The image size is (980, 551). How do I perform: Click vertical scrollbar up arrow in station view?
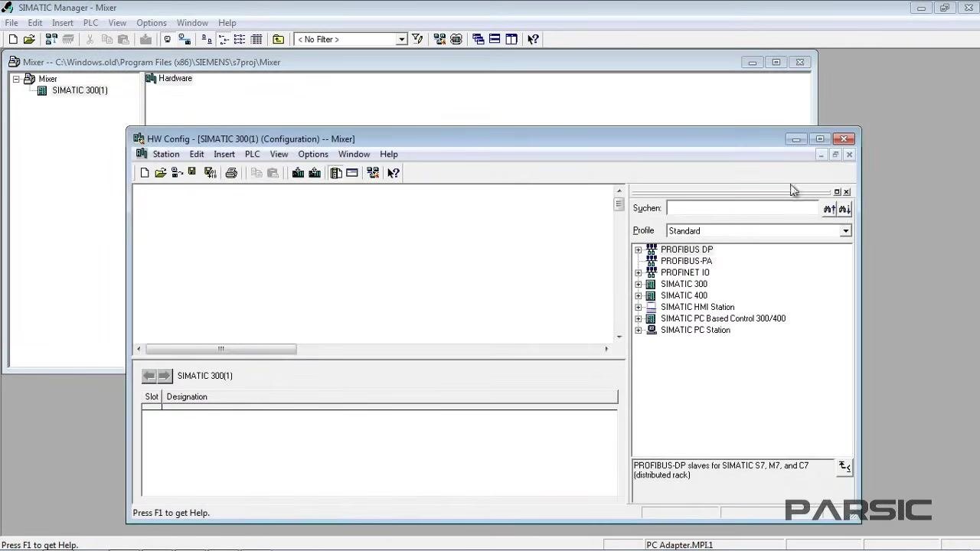point(619,190)
